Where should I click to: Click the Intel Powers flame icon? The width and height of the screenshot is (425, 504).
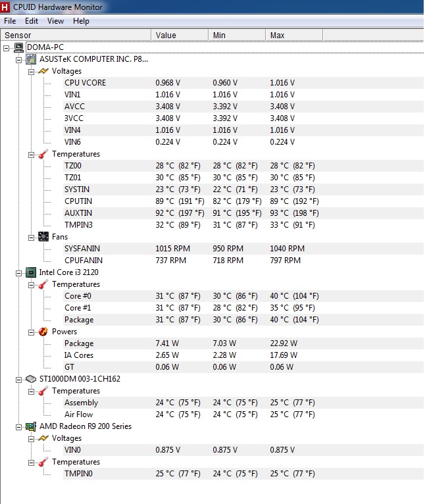tap(43, 332)
